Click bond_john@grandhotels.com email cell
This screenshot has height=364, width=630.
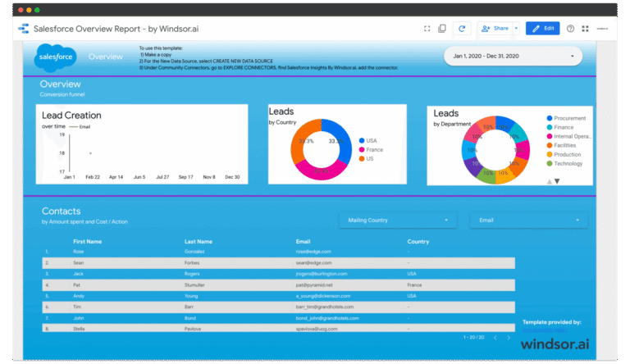point(327,318)
